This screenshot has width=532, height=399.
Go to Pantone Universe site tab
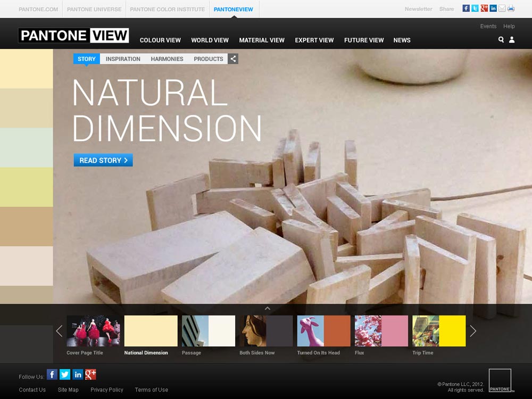click(x=94, y=9)
